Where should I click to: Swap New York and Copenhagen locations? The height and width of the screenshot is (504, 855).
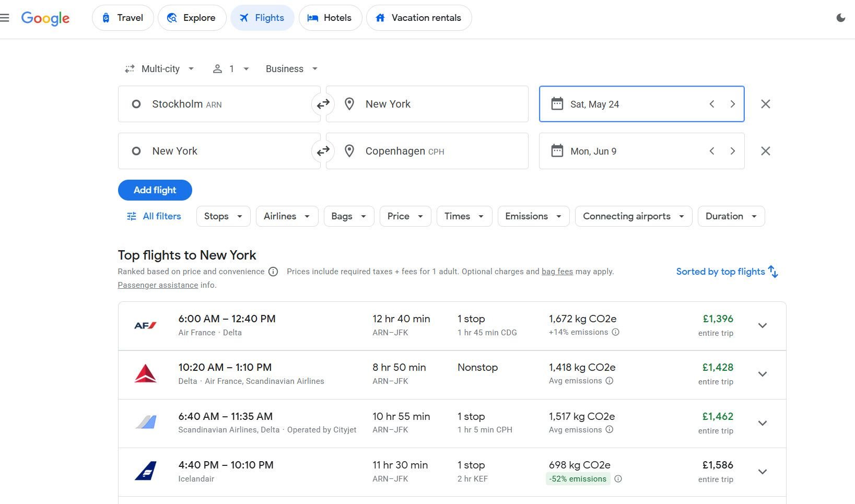pos(323,151)
